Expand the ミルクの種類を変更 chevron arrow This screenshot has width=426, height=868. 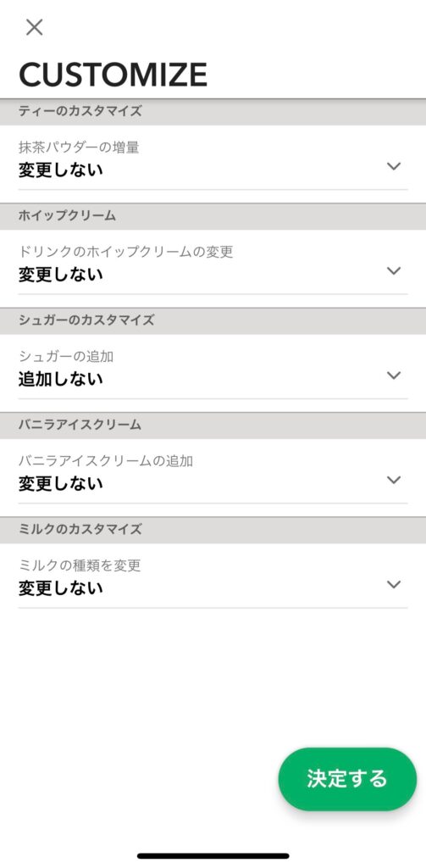[x=393, y=585]
